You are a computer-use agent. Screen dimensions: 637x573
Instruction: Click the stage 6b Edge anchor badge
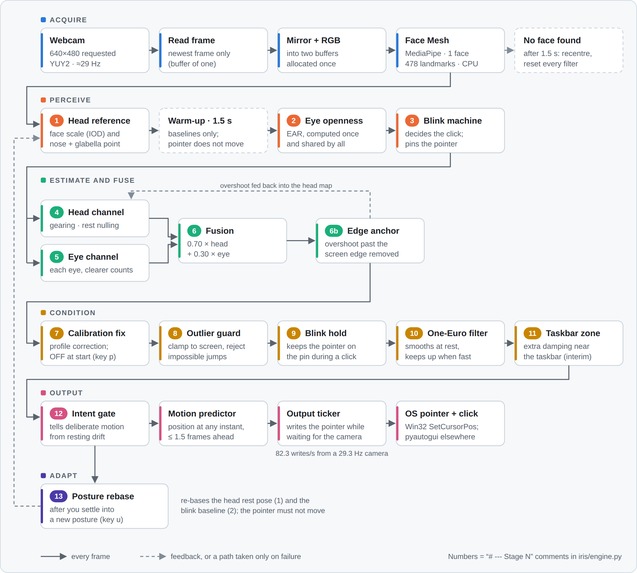(334, 231)
